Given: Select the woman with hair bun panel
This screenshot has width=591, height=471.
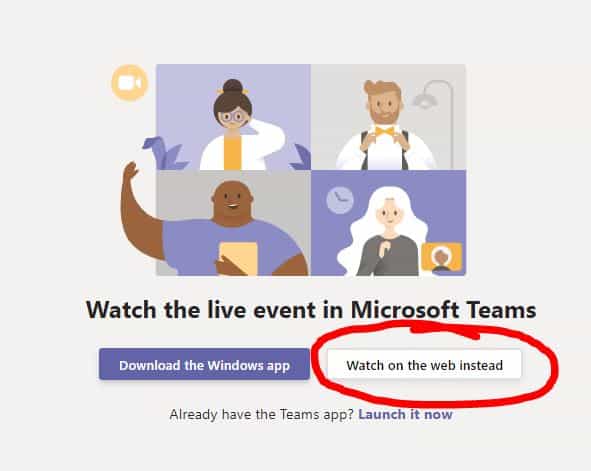Looking at the screenshot, I should pyautogui.click(x=233, y=117).
